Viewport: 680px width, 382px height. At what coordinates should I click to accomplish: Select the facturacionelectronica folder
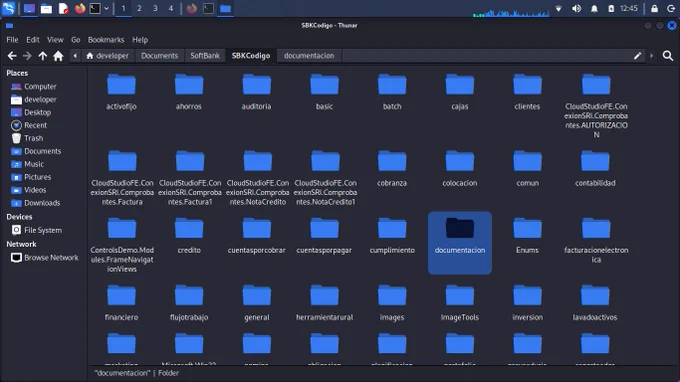click(596, 241)
